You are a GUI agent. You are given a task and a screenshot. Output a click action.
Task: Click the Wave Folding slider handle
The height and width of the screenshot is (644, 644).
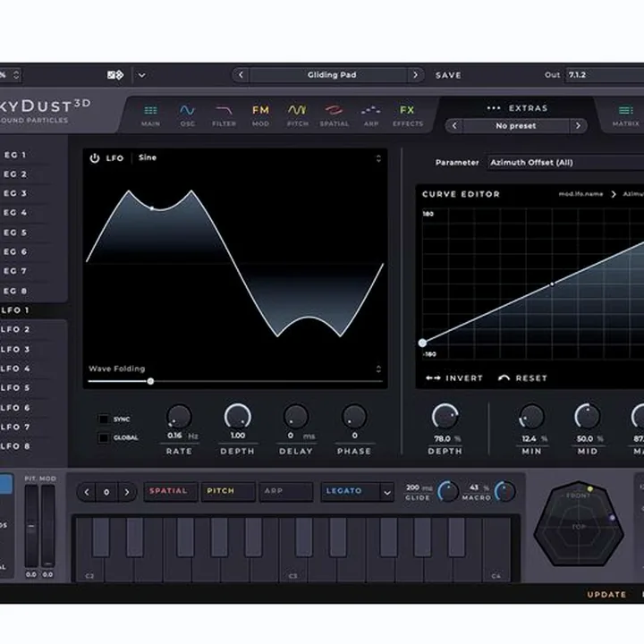(x=151, y=382)
